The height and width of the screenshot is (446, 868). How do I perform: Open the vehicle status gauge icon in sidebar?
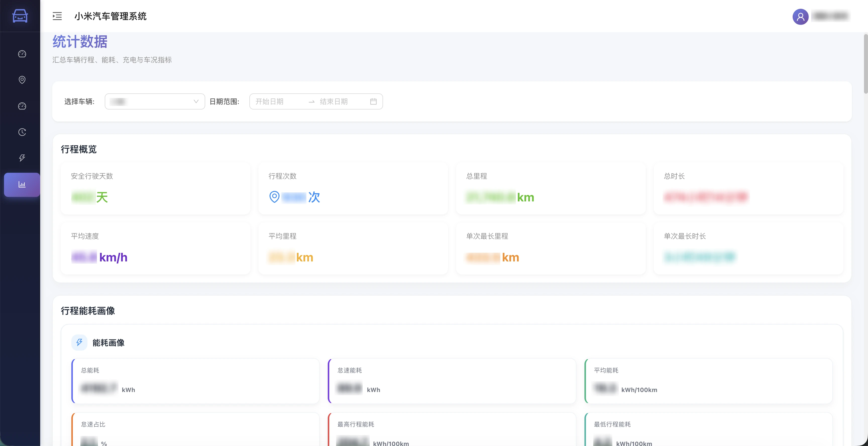tap(22, 106)
